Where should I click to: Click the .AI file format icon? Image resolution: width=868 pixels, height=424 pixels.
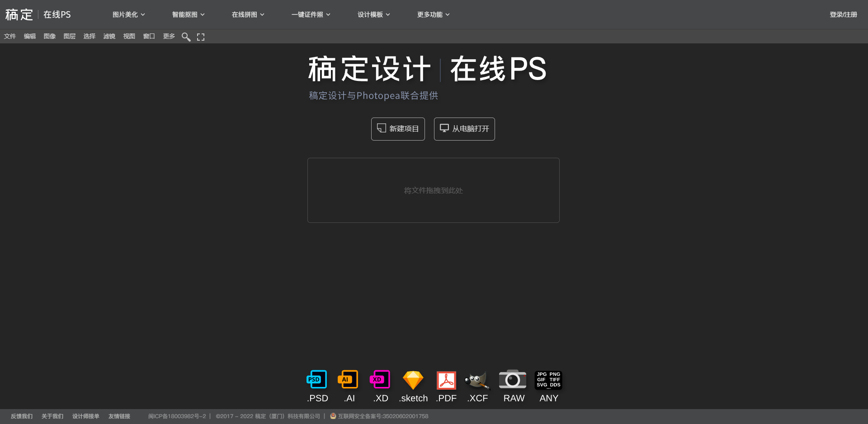coord(348,380)
